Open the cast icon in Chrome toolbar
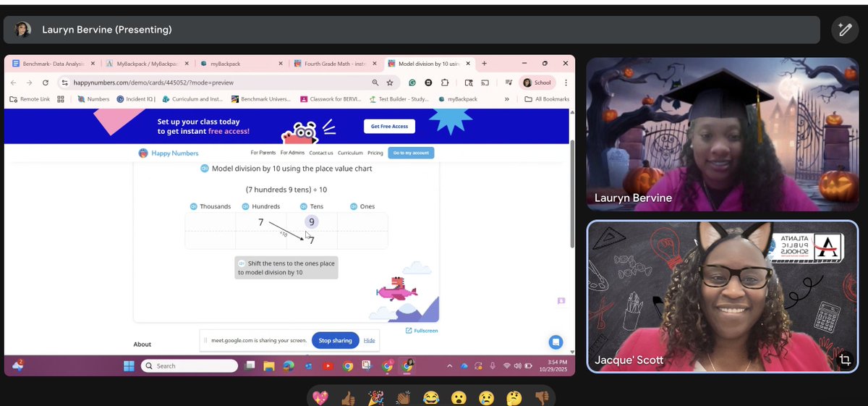 click(485, 83)
